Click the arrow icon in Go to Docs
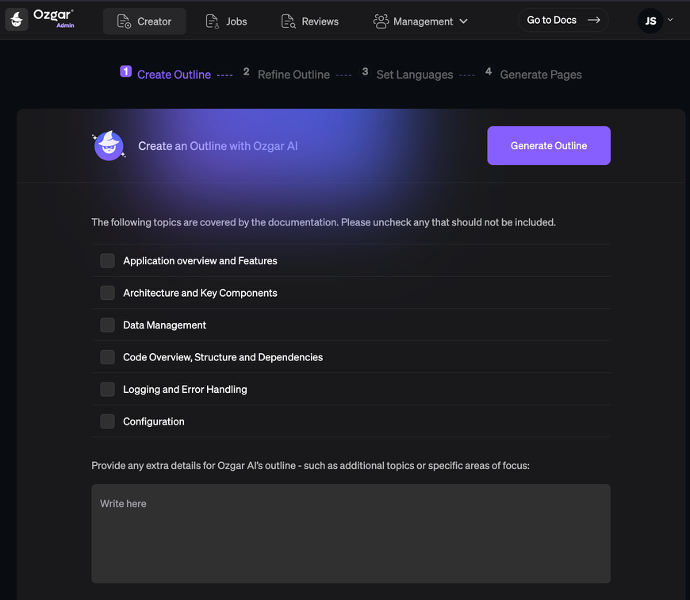The width and height of the screenshot is (690, 600). (x=594, y=20)
